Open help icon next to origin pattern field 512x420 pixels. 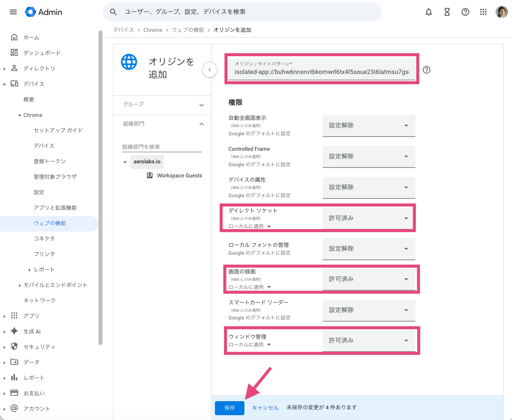427,70
